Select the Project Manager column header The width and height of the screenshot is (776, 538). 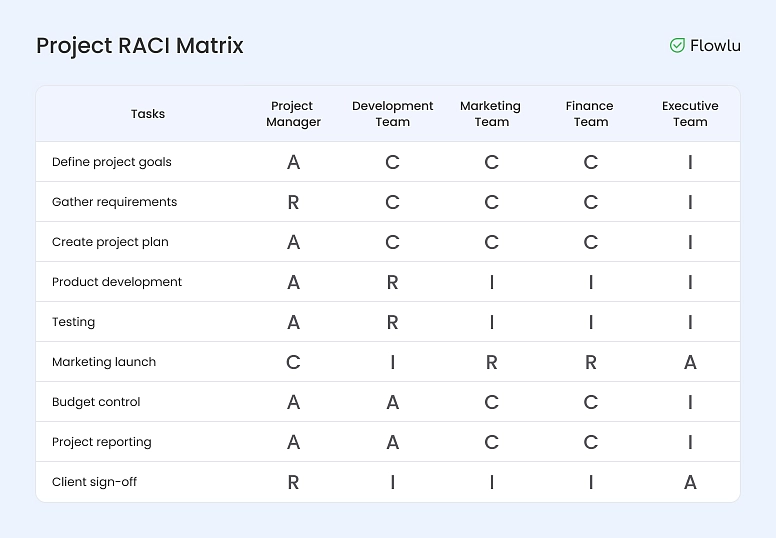click(293, 114)
